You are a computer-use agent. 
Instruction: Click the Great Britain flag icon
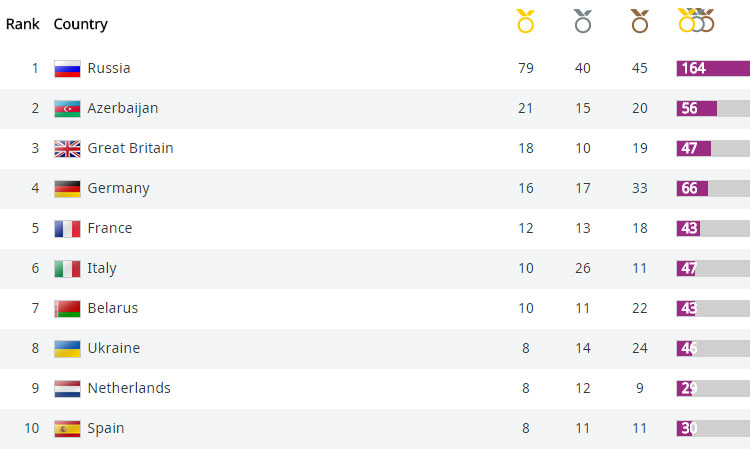[67, 149]
